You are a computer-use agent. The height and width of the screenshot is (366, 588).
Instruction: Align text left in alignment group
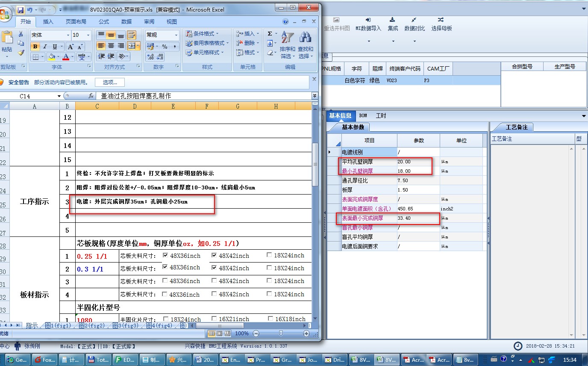pyautogui.click(x=101, y=45)
